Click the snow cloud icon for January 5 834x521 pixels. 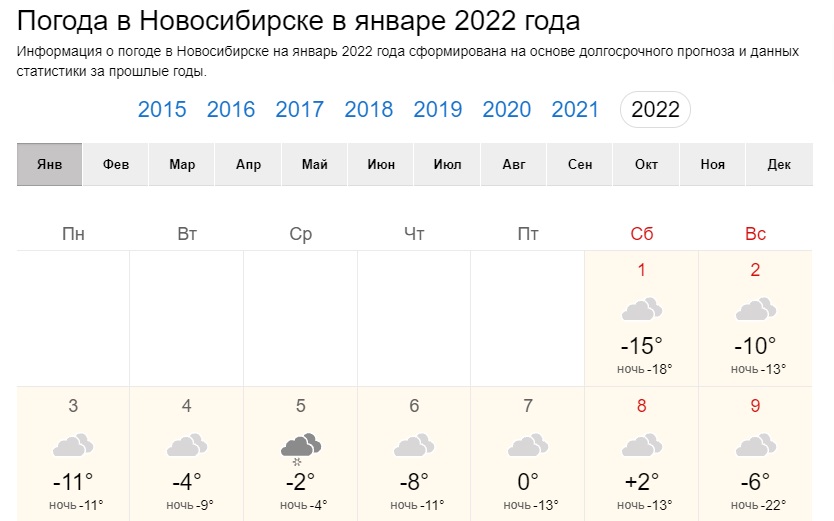pos(301,450)
